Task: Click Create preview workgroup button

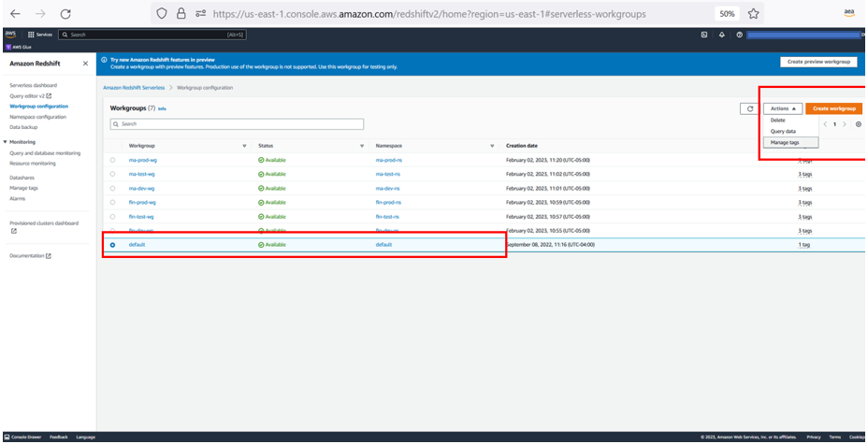Action: 818,62
